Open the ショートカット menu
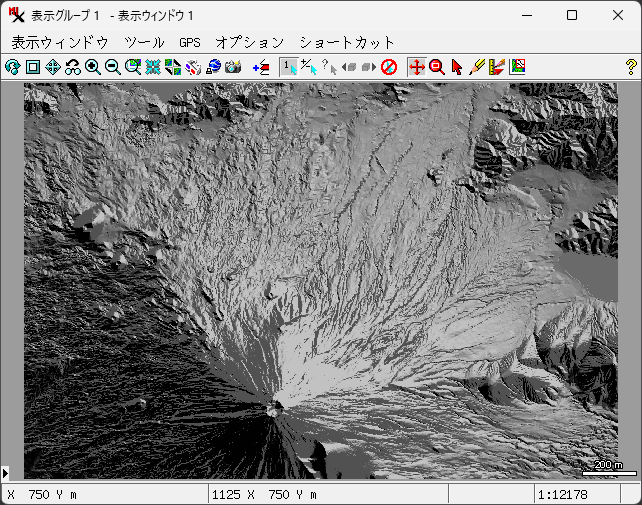Image resolution: width=642 pixels, height=505 pixels. (x=347, y=42)
